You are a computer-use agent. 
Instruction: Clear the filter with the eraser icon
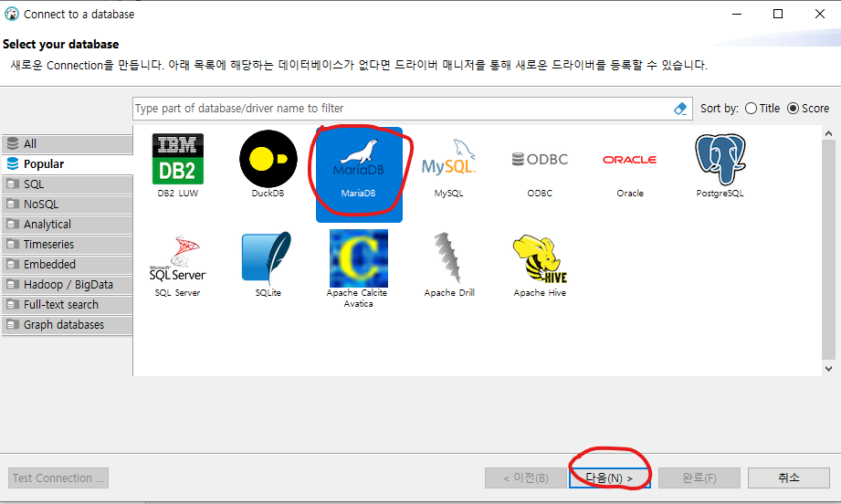click(x=680, y=109)
